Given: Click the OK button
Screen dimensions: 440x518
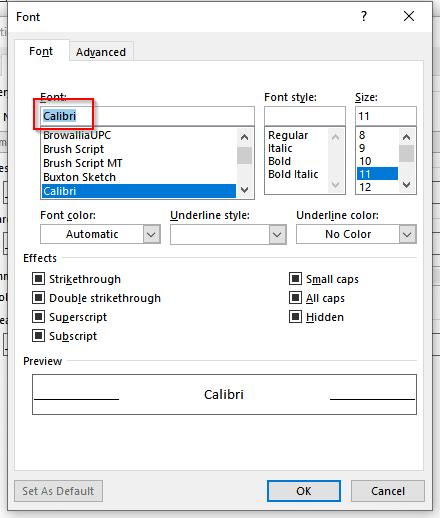Looking at the screenshot, I should 304,491.
